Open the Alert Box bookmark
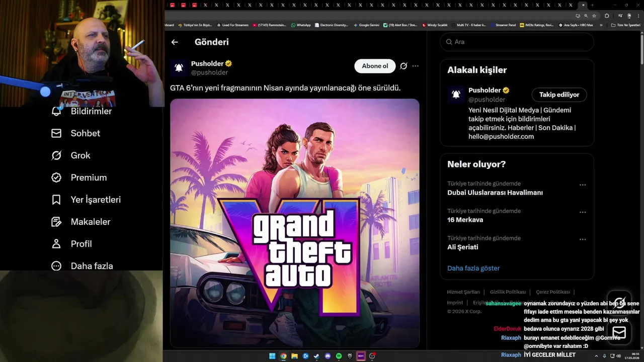Viewport: 644px width, 362px height. (400, 25)
